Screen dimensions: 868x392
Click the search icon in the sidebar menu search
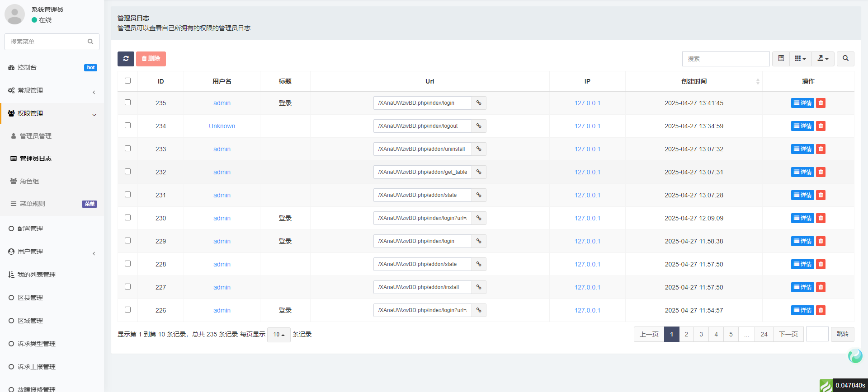click(x=90, y=42)
